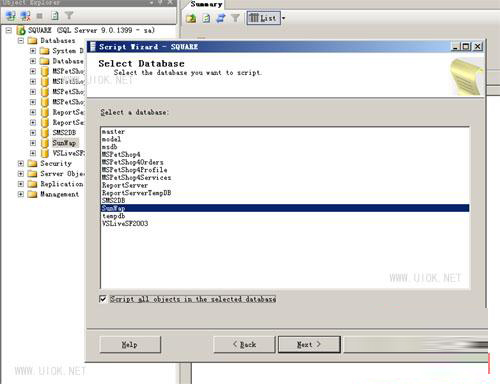Image resolution: width=500 pixels, height=384 pixels.
Task: Open wizard Help
Action: (x=130, y=344)
